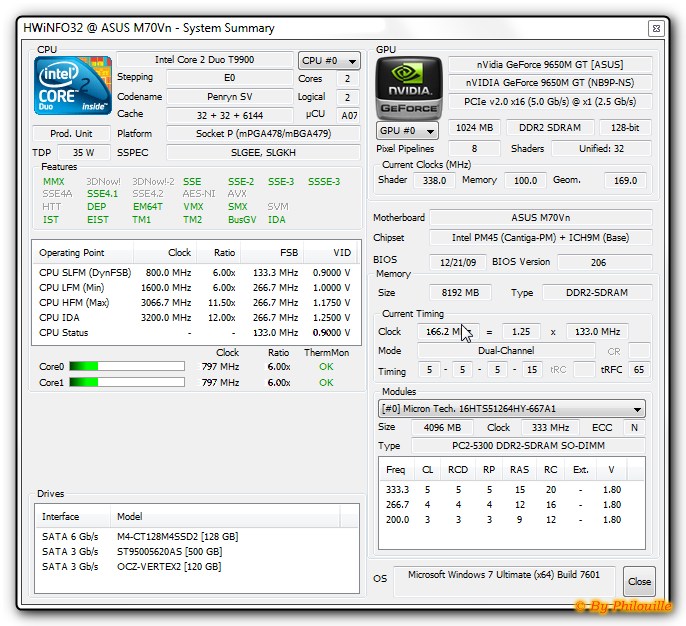Screen dimensions: 686x626
Task: Click the Intel Core 2 Duo logo
Action: (x=72, y=85)
